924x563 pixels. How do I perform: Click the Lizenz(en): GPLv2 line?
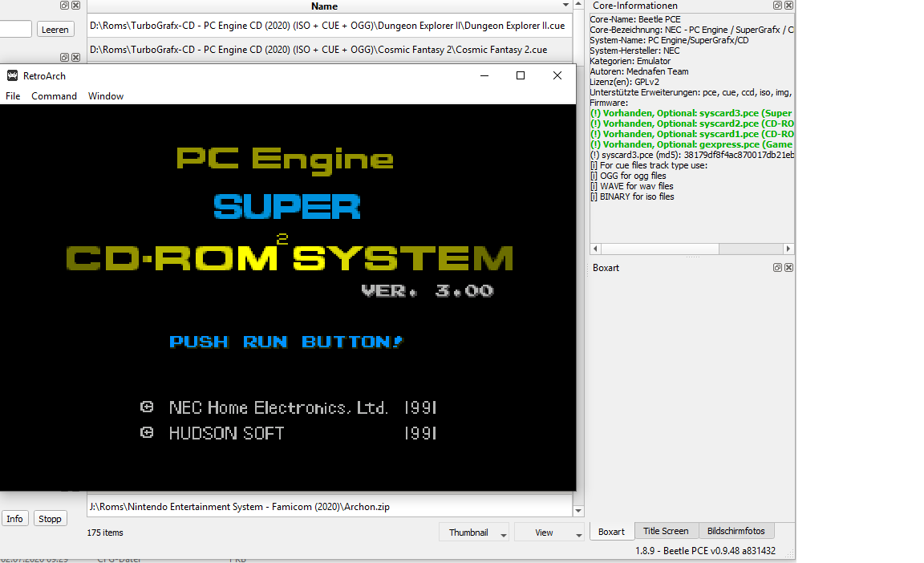625,82
